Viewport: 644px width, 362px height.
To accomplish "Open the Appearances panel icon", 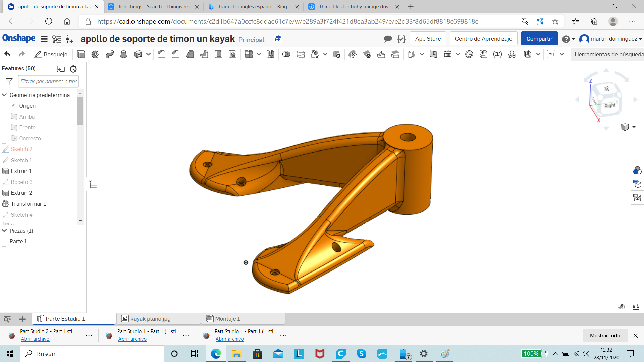I will coord(637,171).
